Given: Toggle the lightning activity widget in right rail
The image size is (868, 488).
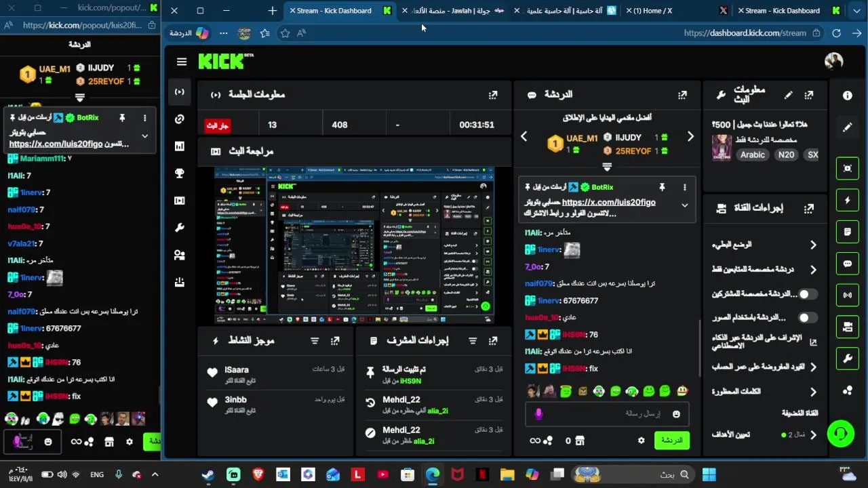Looking at the screenshot, I should click(848, 201).
